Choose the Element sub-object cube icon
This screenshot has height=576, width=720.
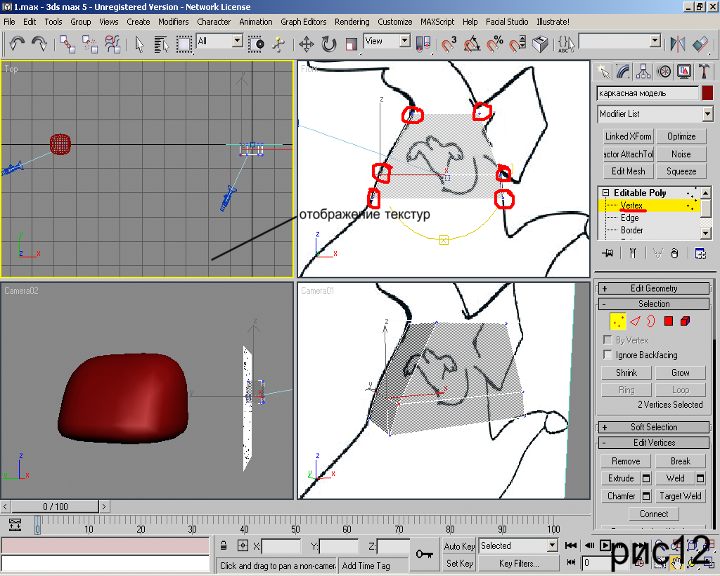tap(685, 321)
